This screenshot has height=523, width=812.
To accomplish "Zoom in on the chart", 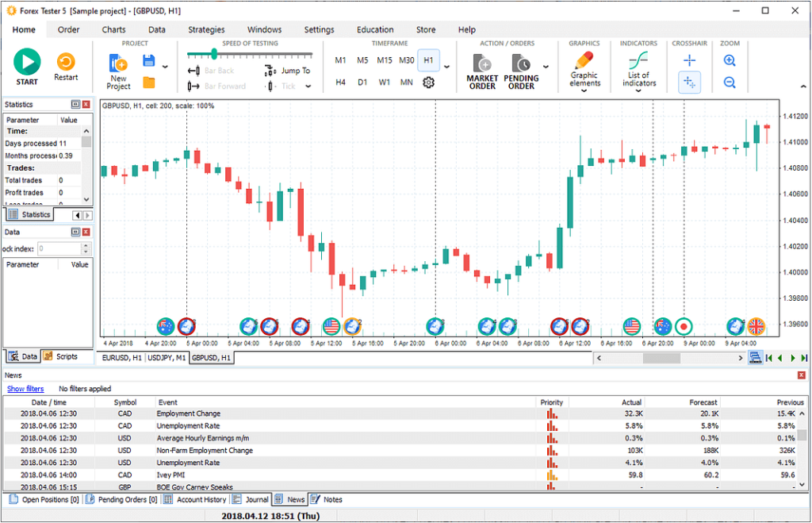I will pyautogui.click(x=729, y=60).
